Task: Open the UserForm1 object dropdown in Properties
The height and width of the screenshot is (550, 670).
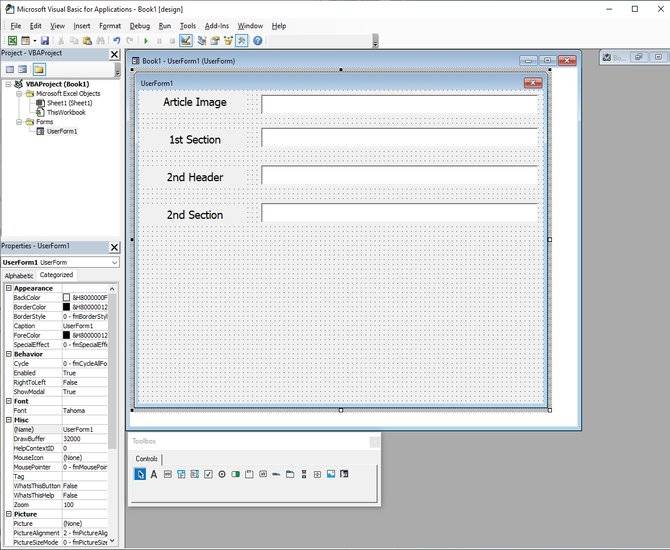Action: [x=114, y=262]
